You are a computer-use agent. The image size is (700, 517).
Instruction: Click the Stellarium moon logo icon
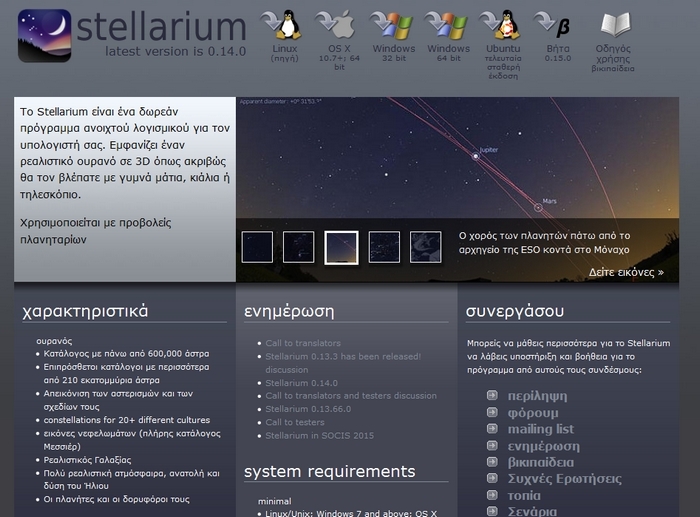(45, 35)
